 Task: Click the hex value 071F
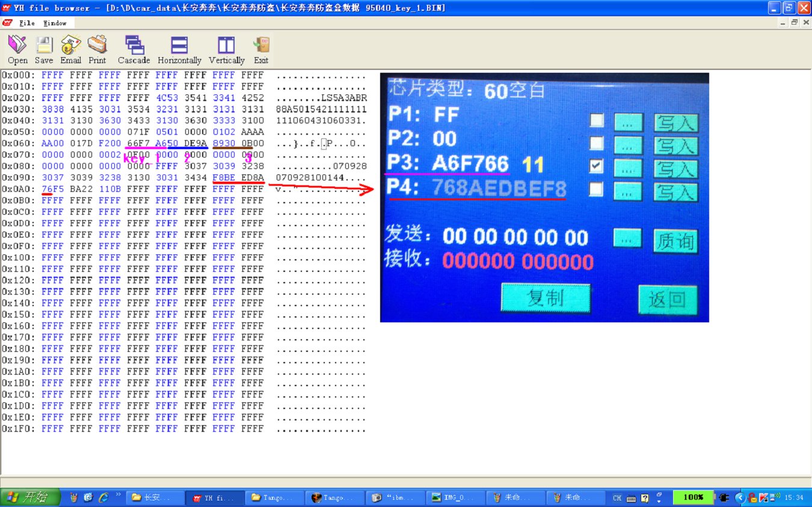coord(138,132)
